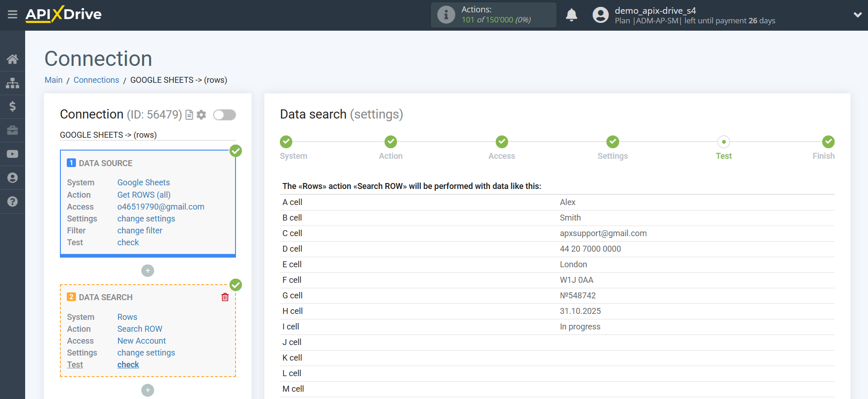The height and width of the screenshot is (399, 868).
Task: Add block after Data Search
Action: pyautogui.click(x=148, y=390)
